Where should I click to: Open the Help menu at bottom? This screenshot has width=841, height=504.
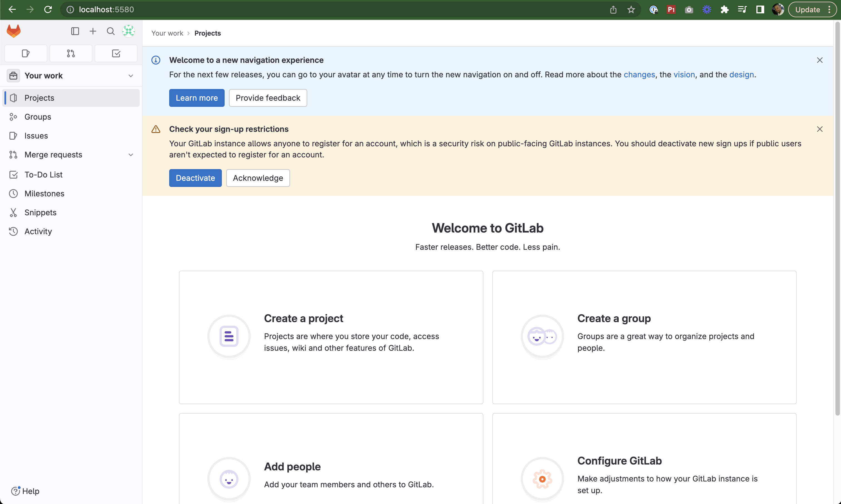point(26,491)
